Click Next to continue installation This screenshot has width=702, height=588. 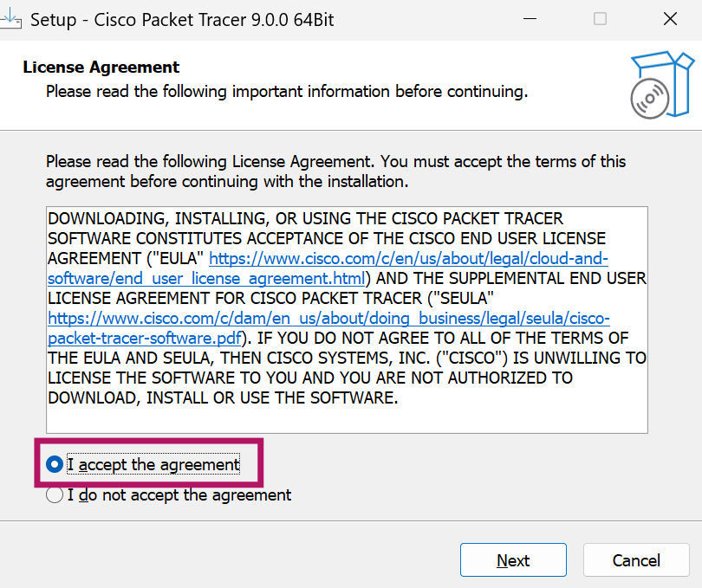[x=513, y=559]
